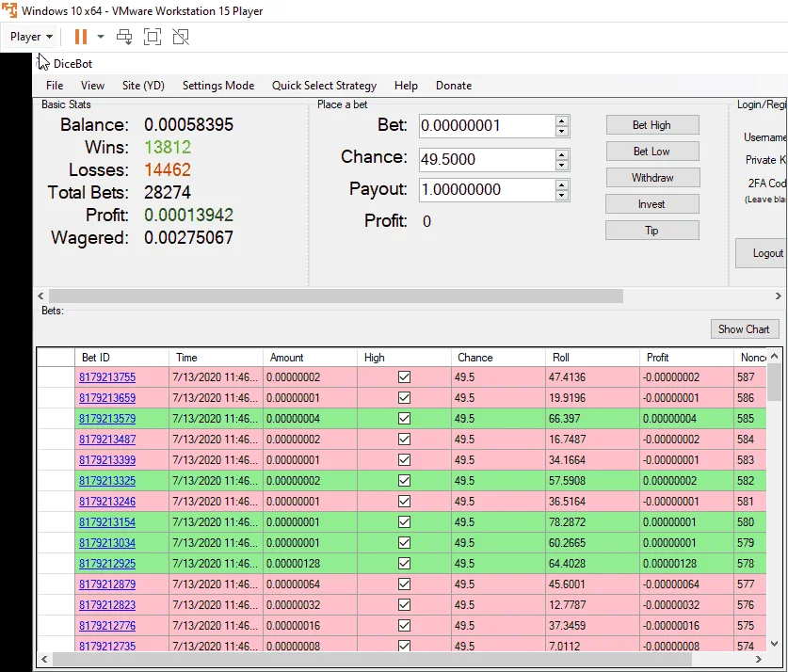Expand the power options arrow beside the pause icon

[x=101, y=37]
